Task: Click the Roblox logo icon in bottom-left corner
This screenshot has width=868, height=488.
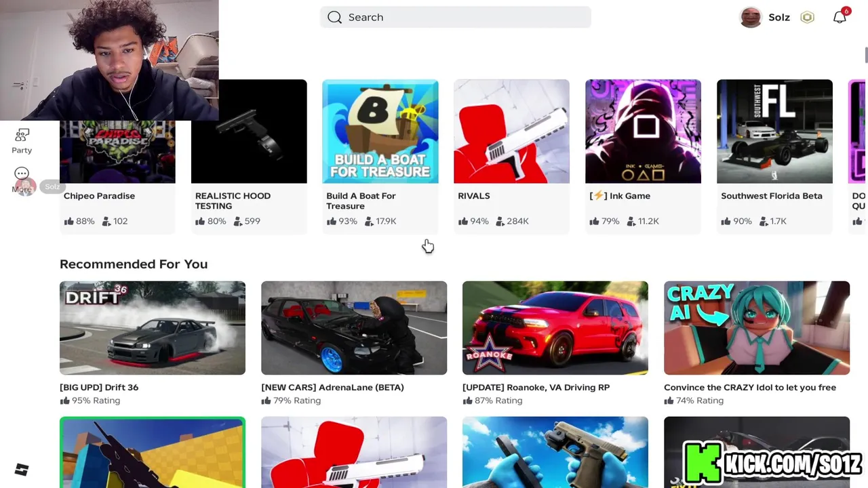Action: click(22, 470)
